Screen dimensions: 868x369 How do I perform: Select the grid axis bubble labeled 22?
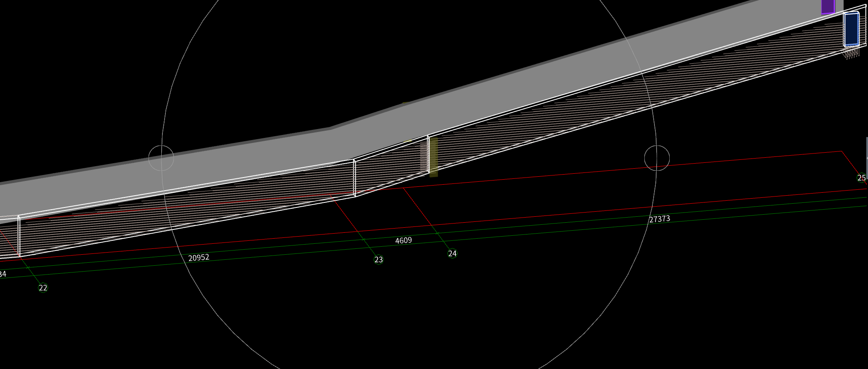[43, 288]
